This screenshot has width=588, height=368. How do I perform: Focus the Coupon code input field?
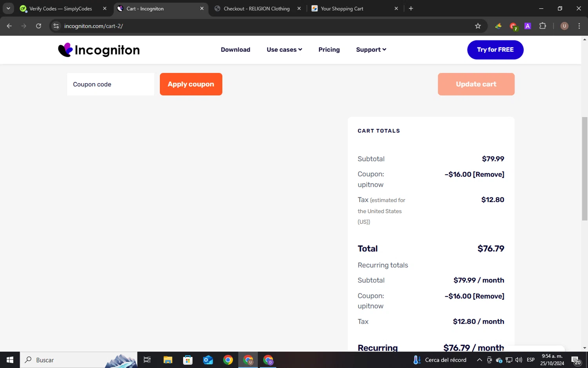tap(111, 84)
